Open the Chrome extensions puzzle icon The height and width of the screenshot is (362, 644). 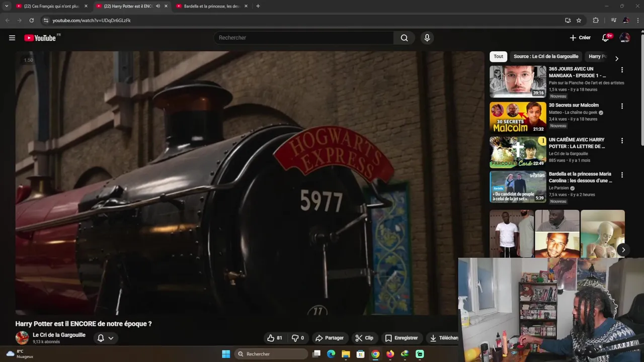[x=596, y=20]
